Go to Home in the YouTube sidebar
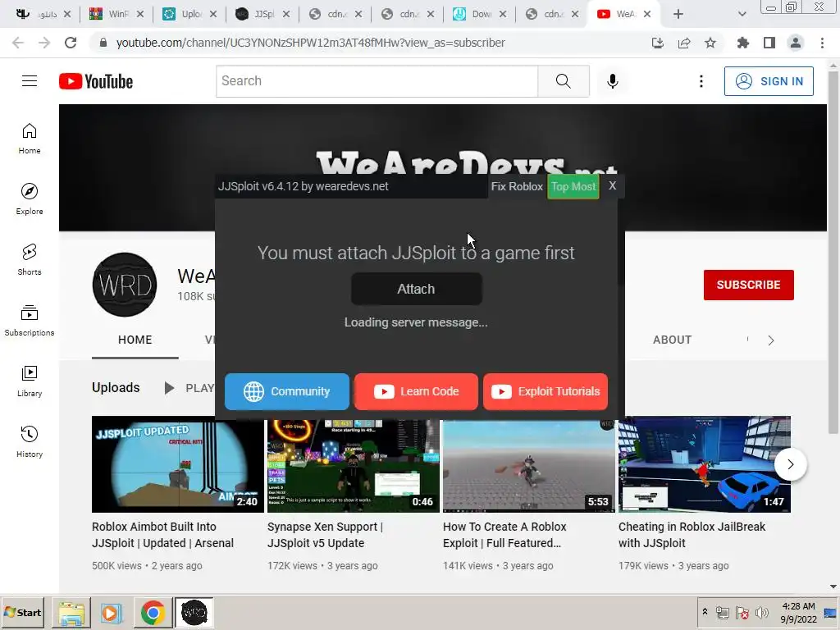 coord(30,139)
